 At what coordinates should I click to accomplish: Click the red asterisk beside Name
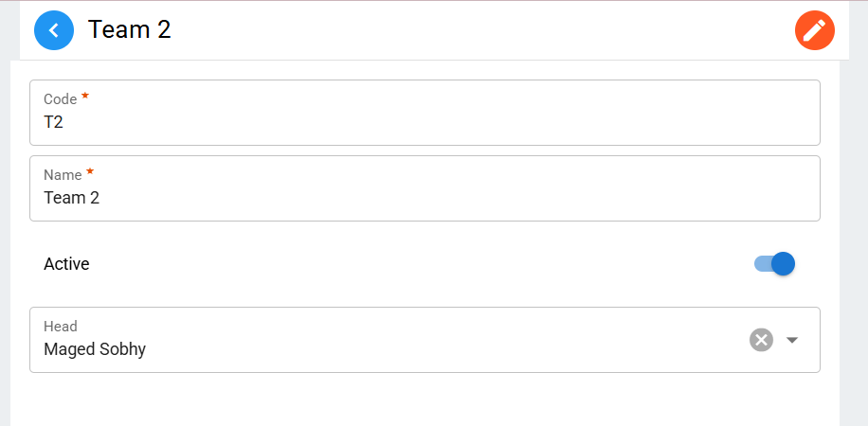click(90, 172)
